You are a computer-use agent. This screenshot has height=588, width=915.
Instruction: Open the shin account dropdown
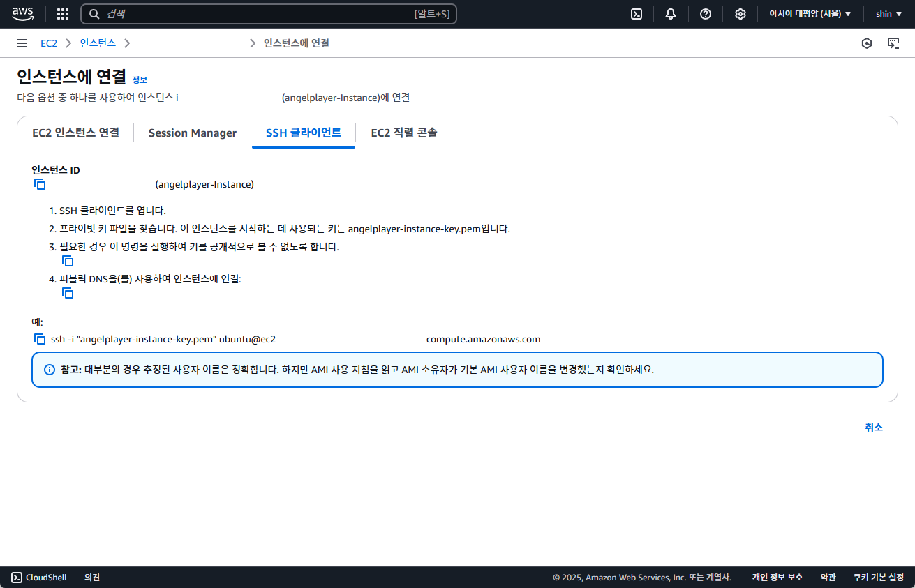(888, 14)
